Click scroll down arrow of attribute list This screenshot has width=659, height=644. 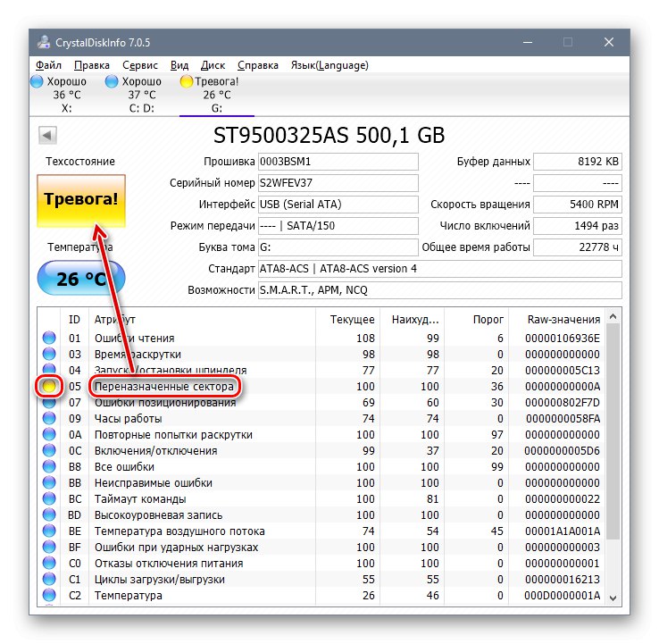pos(613,598)
